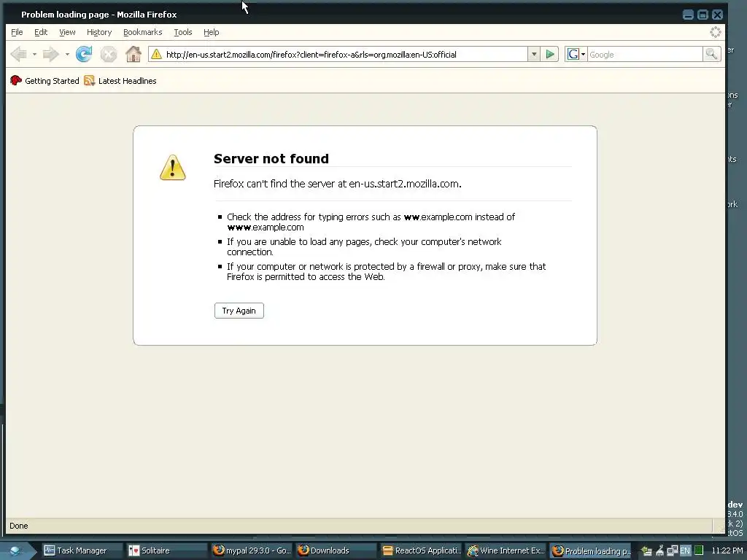Switch to Solitaire in the taskbar
The image size is (747, 560).
tap(166, 551)
